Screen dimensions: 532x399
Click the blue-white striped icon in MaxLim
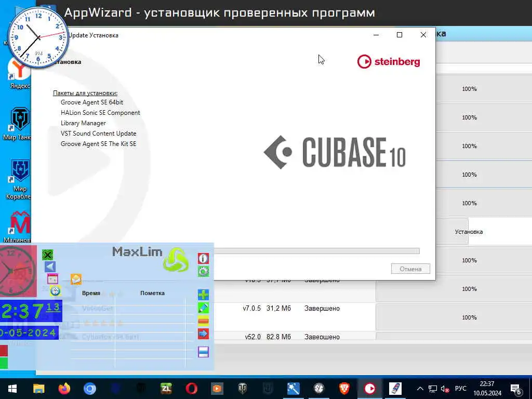[x=203, y=352]
